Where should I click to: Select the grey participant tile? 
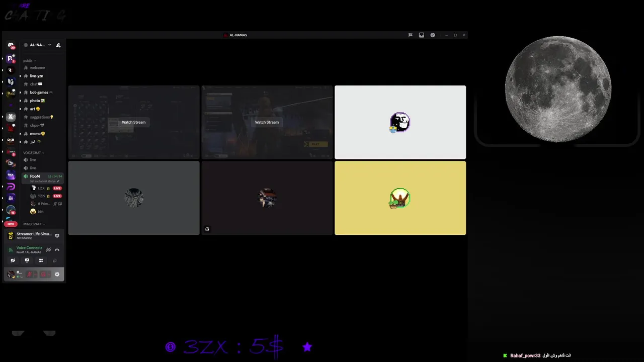tap(134, 198)
